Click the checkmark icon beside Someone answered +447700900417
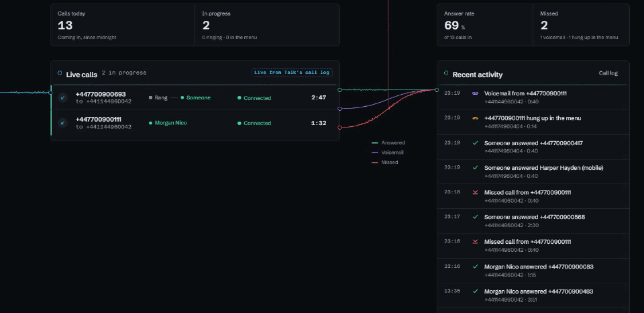The image size is (644, 313). pos(475,143)
